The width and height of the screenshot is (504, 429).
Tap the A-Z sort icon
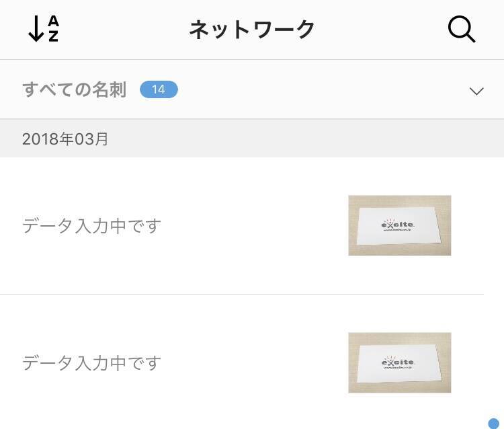[44, 30]
